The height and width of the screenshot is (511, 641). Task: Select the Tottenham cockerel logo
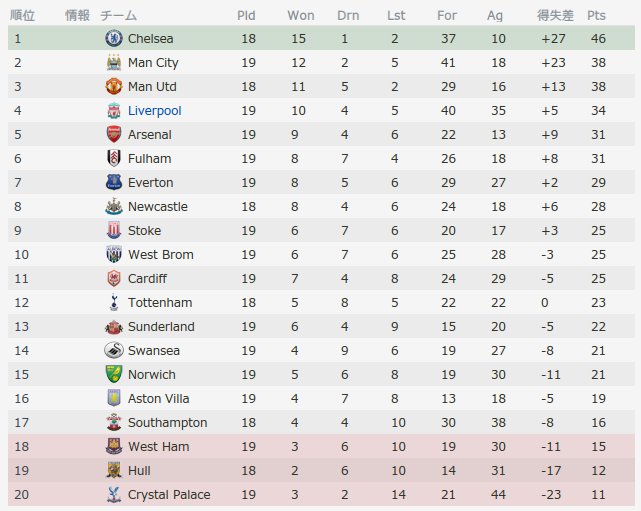pos(114,303)
